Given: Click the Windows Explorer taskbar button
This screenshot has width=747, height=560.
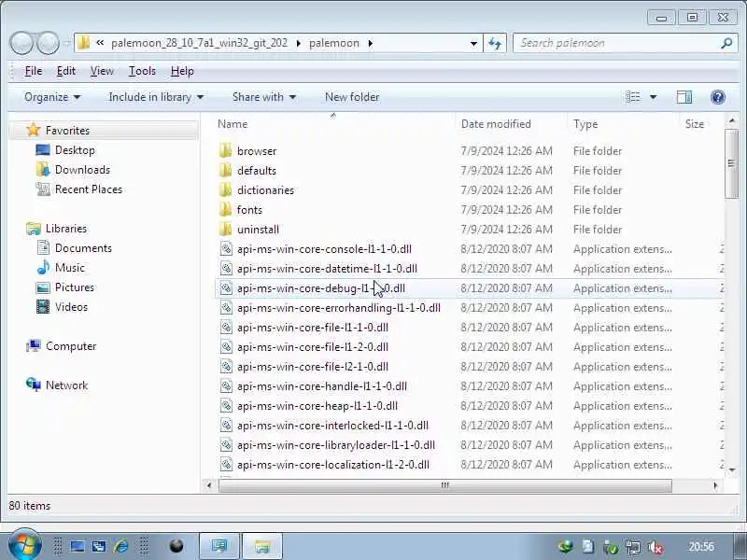Looking at the screenshot, I should pyautogui.click(x=262, y=546).
